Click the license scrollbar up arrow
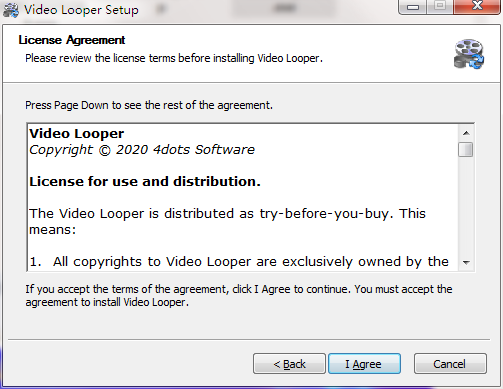Image resolution: width=503 pixels, height=389 pixels. 466,133
